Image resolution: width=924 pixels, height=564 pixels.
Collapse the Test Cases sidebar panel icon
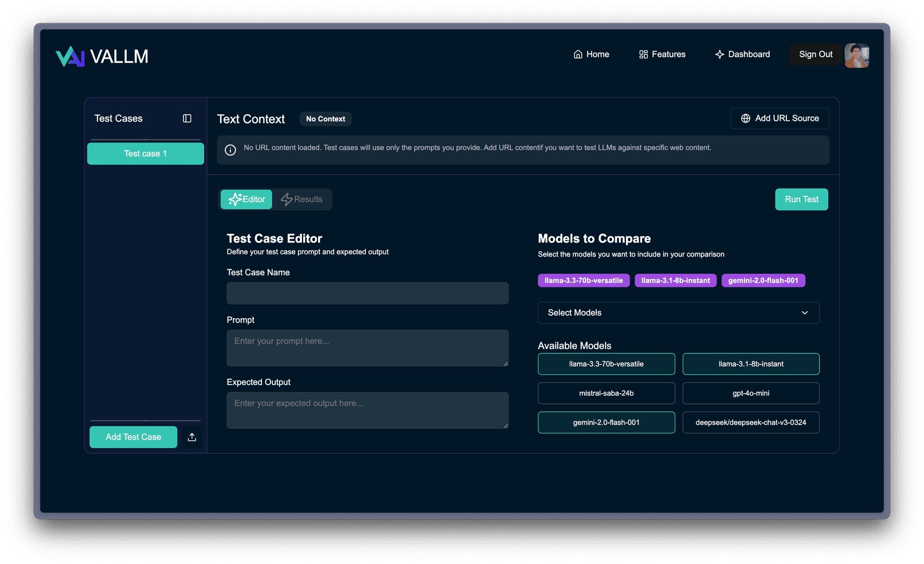[187, 118]
